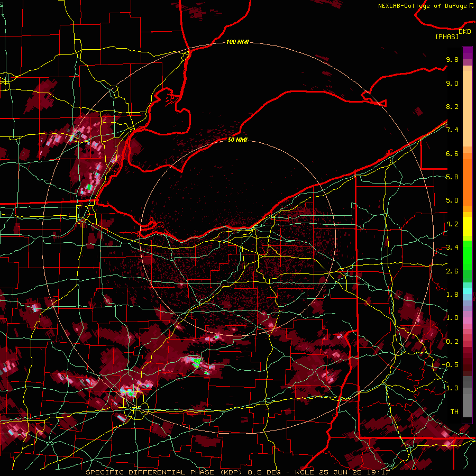This screenshot has width=476, height=476.
Task: Select the 7.4 value on the color scale
Action: tap(452, 130)
